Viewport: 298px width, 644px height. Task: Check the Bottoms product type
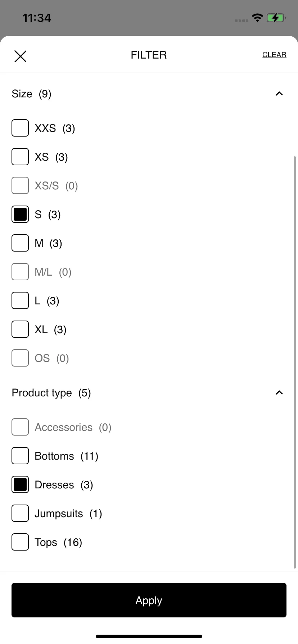(x=20, y=456)
